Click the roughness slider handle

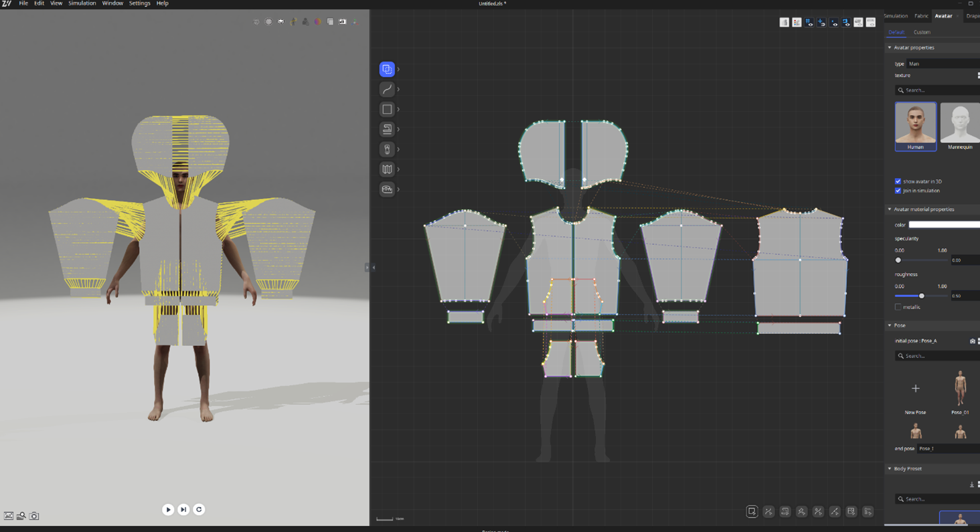(x=922, y=296)
